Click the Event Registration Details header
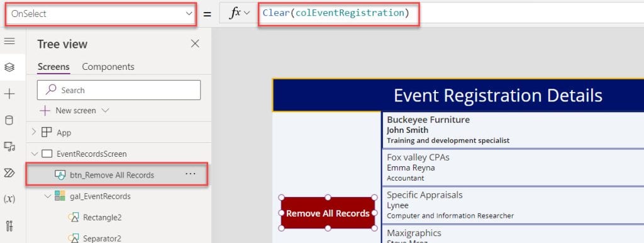The image size is (644, 243). (458, 96)
